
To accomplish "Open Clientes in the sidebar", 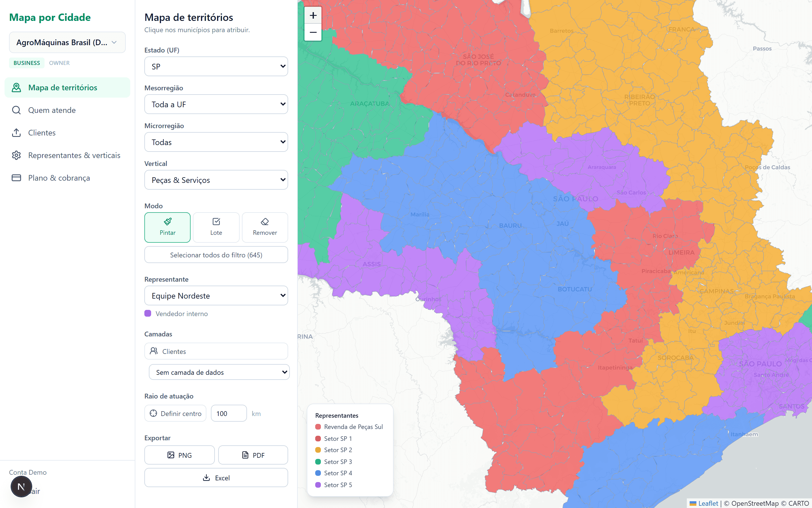I will point(67,133).
